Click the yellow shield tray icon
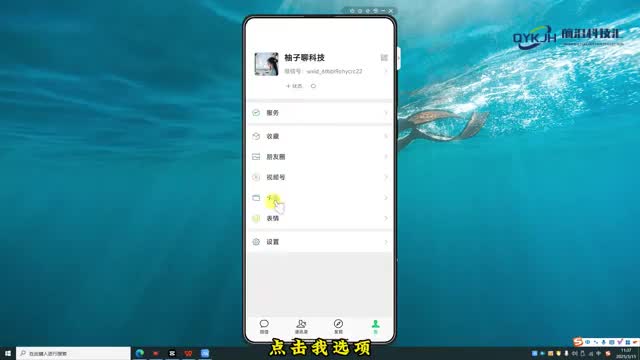 [558, 353]
